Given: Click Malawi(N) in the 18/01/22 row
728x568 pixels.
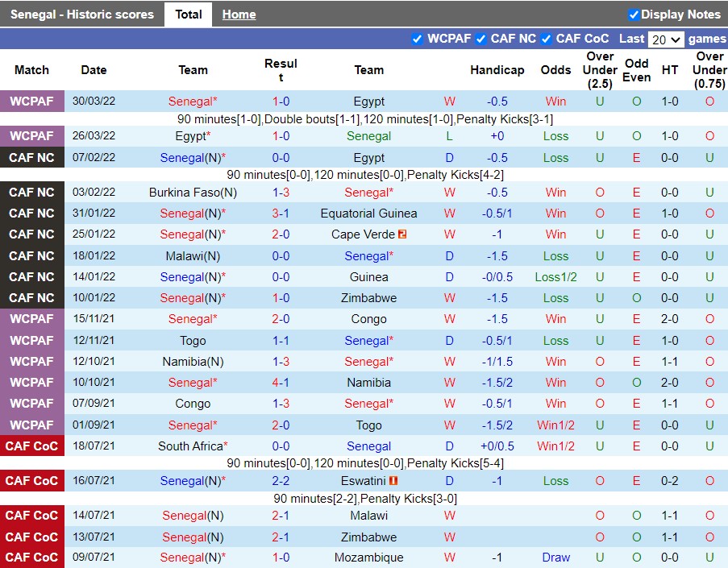Looking at the screenshot, I should tap(193, 256).
